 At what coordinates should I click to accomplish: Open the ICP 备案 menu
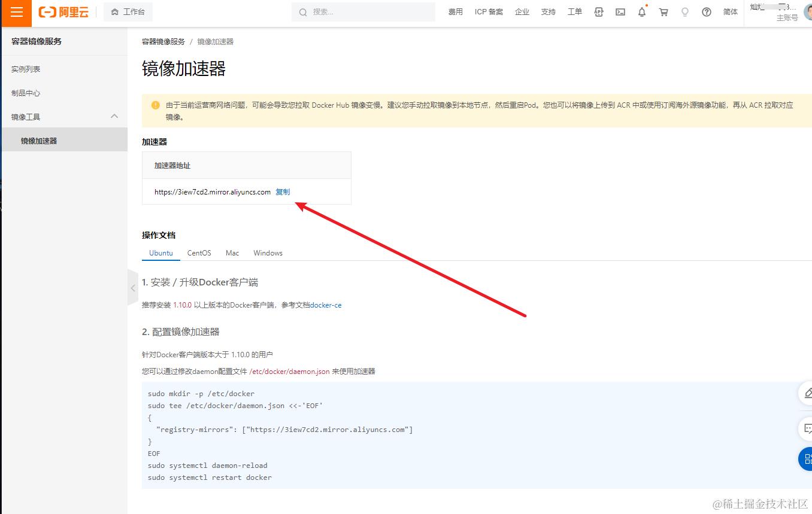click(x=489, y=12)
